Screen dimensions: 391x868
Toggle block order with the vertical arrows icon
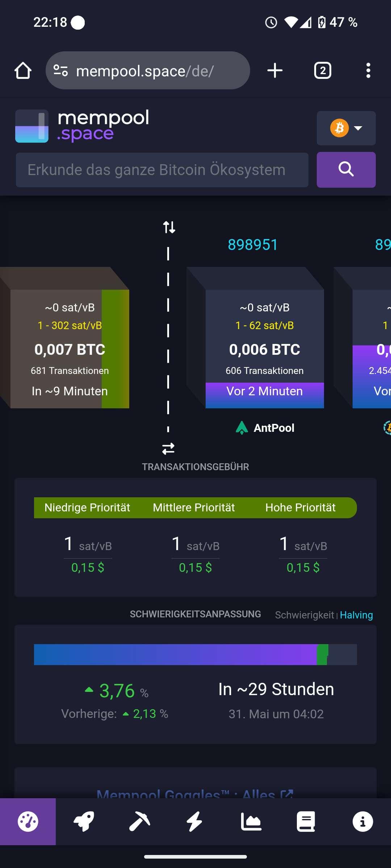[x=169, y=227]
